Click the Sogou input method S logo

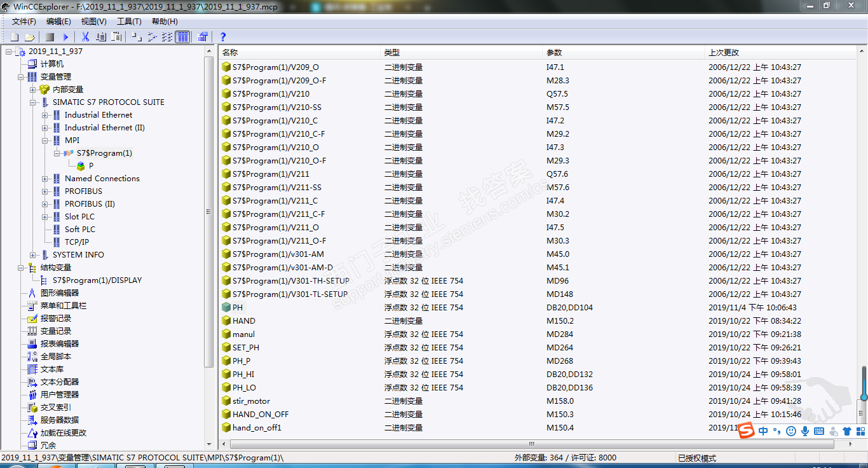coord(747,430)
